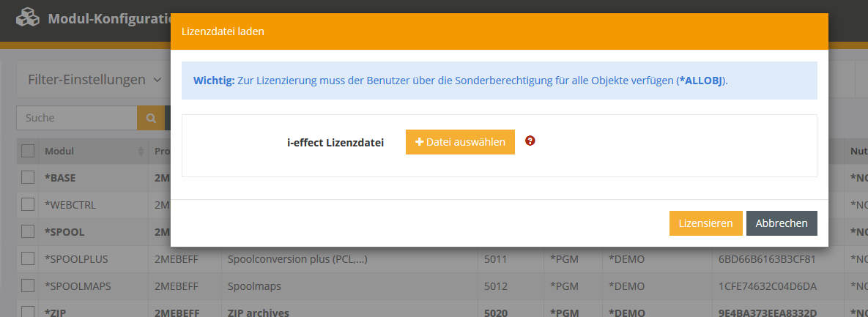Check the *ZIP module checkbox
Screen dimensions: 868x317
[28, 311]
